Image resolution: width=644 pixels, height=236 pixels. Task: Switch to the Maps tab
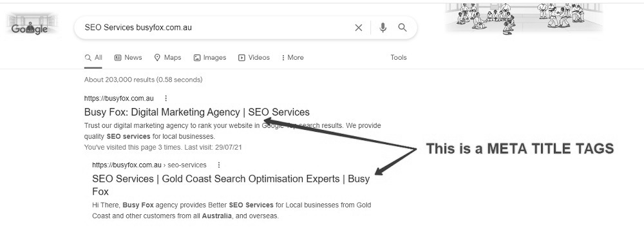(167, 57)
